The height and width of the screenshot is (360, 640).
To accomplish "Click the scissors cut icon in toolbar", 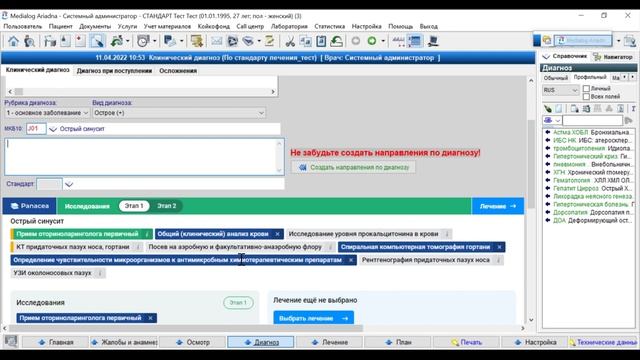I will pos(290,41).
